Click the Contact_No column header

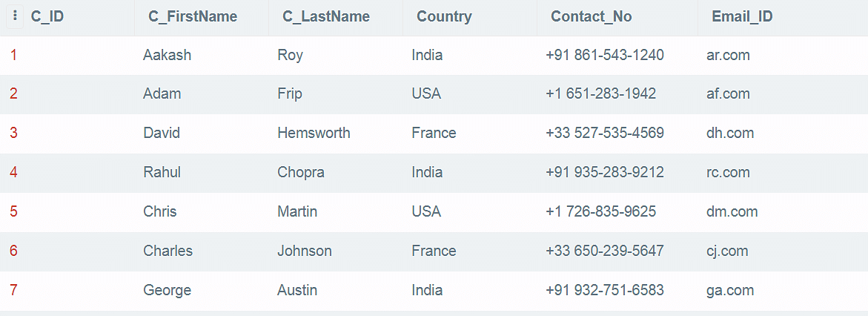[x=592, y=16]
